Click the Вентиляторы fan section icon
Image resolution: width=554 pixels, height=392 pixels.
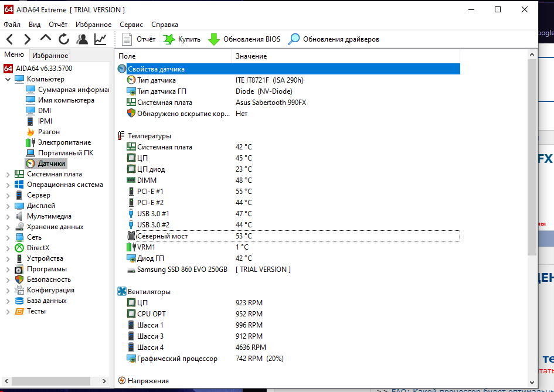pyautogui.click(x=121, y=292)
